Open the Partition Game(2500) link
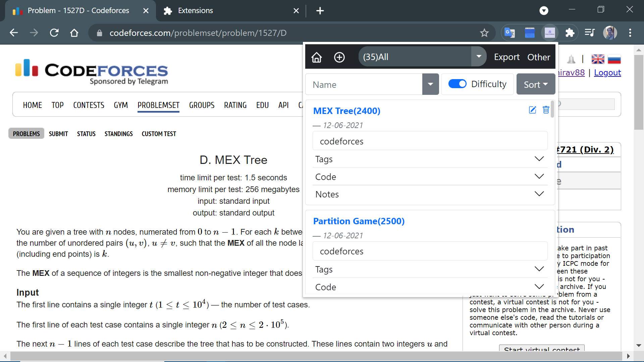Viewport: 644px width, 362px height. [359, 221]
